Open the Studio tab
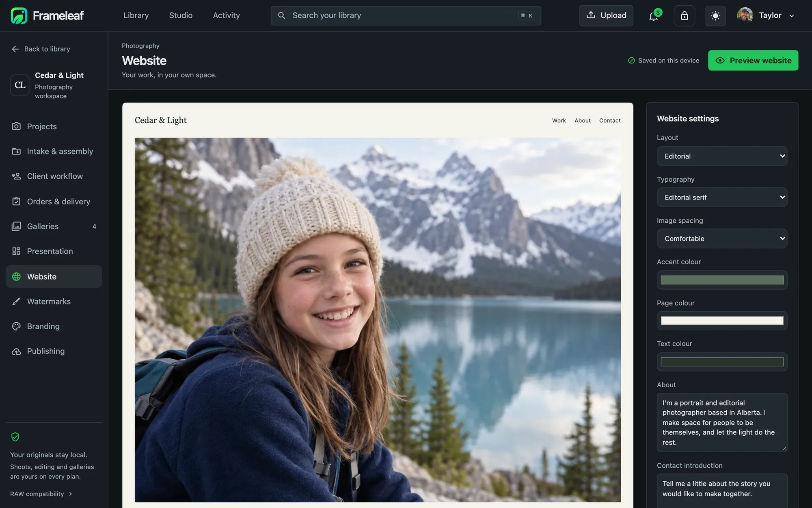This screenshot has width=812, height=508. pos(181,15)
